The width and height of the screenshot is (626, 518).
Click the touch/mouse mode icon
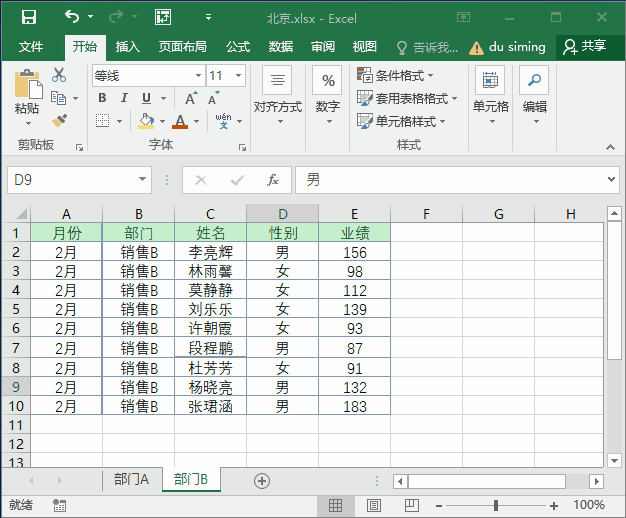coord(163,17)
